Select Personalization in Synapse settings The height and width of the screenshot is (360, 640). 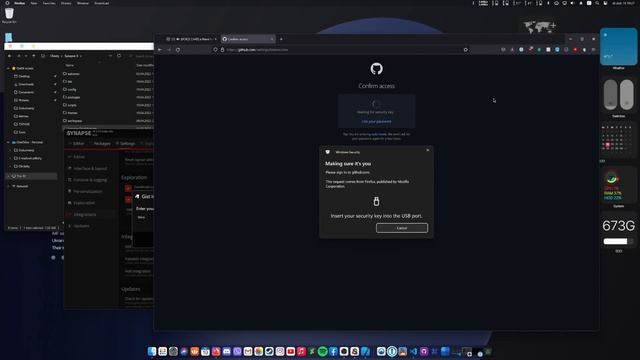[85, 191]
